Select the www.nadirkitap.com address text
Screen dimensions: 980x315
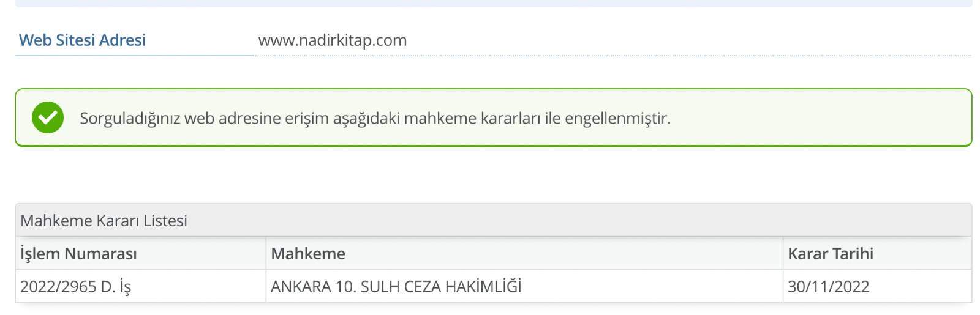pos(332,40)
